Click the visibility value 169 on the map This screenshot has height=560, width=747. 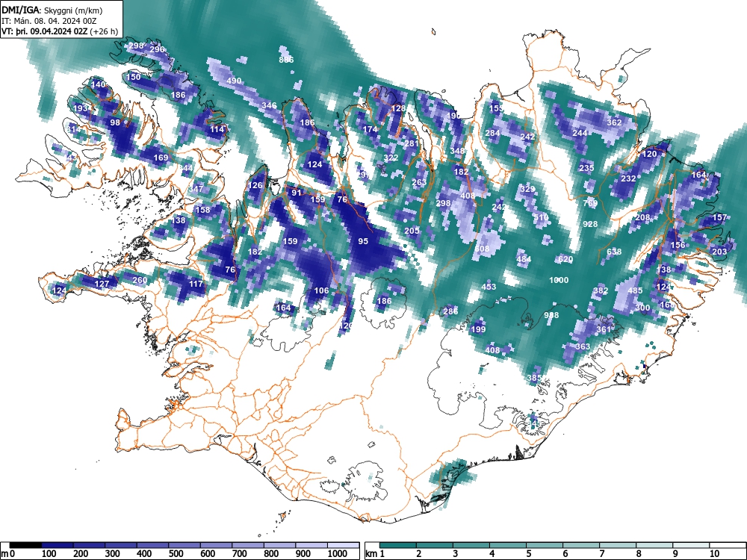[161, 158]
